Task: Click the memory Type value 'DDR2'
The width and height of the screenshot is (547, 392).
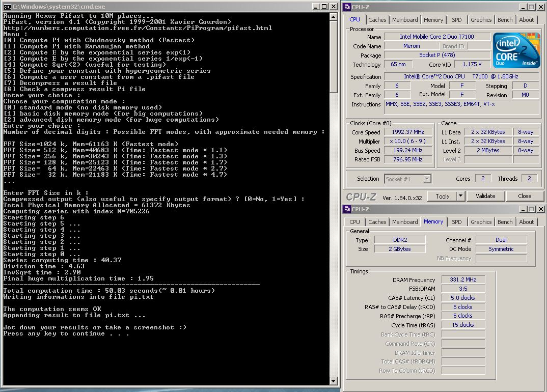Action: pos(400,240)
